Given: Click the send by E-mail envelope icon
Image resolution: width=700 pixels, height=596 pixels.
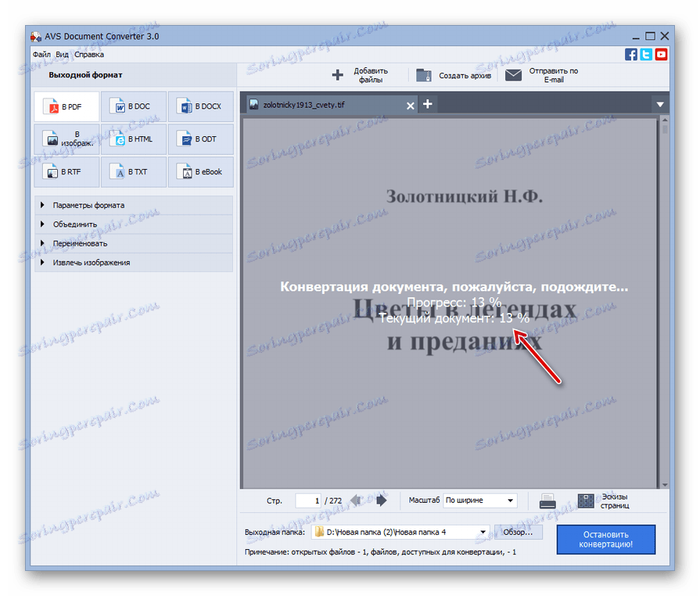Looking at the screenshot, I should click(513, 75).
